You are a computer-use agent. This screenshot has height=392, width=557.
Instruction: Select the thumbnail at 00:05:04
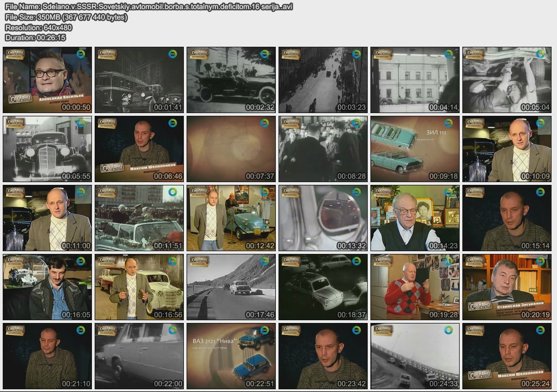coord(507,80)
